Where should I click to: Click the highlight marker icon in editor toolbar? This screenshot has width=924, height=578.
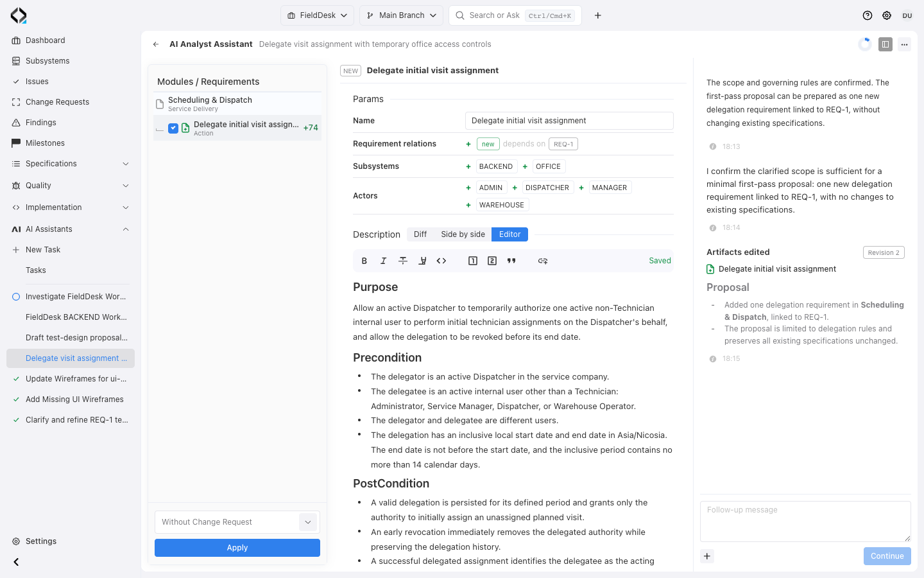click(422, 261)
